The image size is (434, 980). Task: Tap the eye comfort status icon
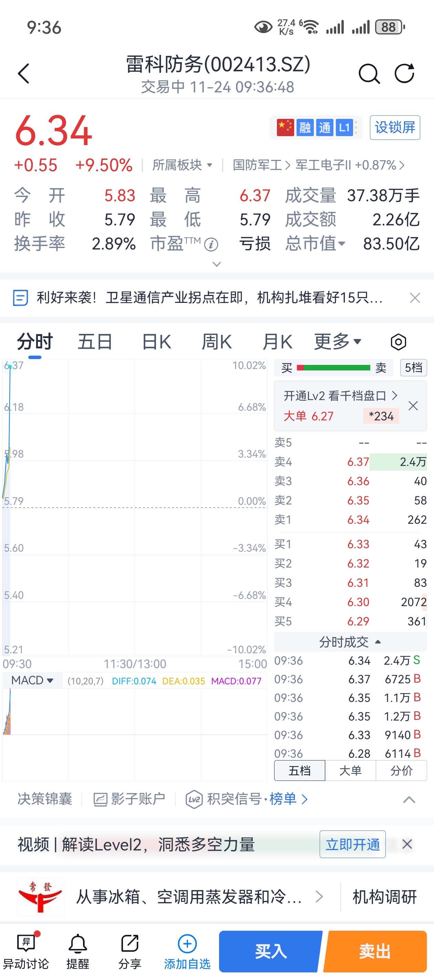[263, 27]
